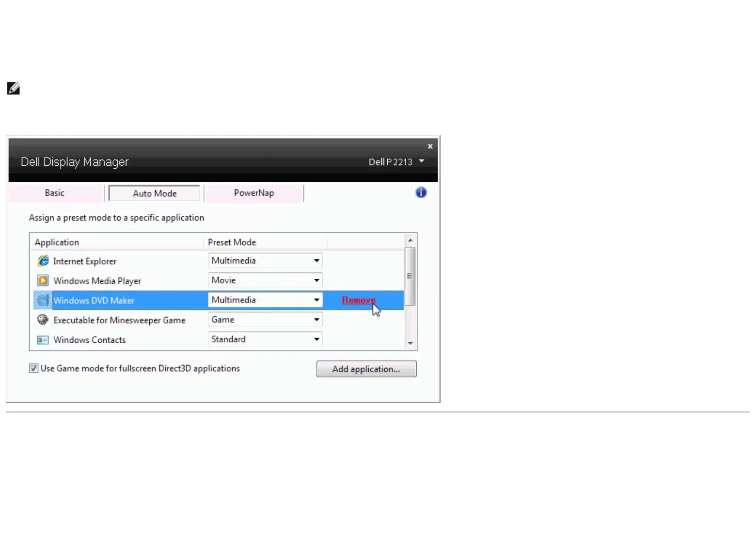Click the Windows Contacts card icon
The height and width of the screenshot is (557, 756).
pyautogui.click(x=43, y=340)
